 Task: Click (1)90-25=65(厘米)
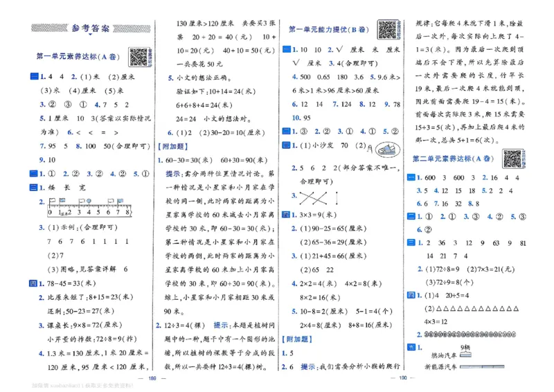coord(333,229)
